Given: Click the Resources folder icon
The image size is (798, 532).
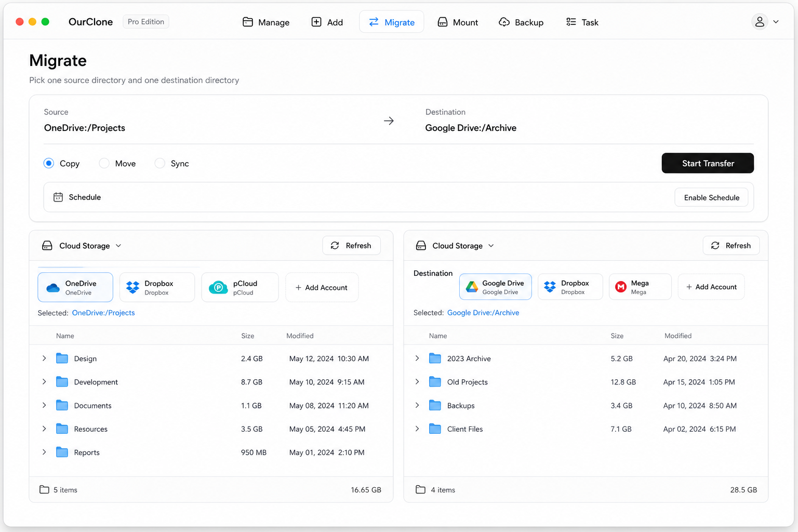Looking at the screenshot, I should point(62,429).
